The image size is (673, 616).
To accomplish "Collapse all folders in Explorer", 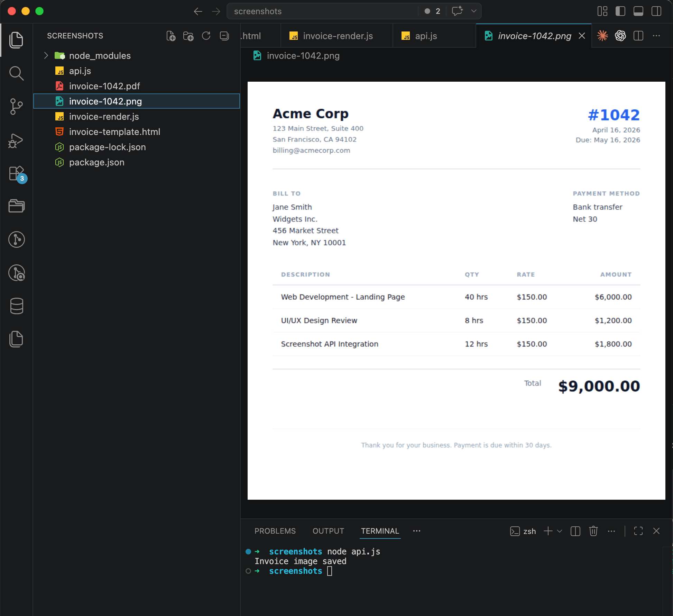I will point(224,36).
